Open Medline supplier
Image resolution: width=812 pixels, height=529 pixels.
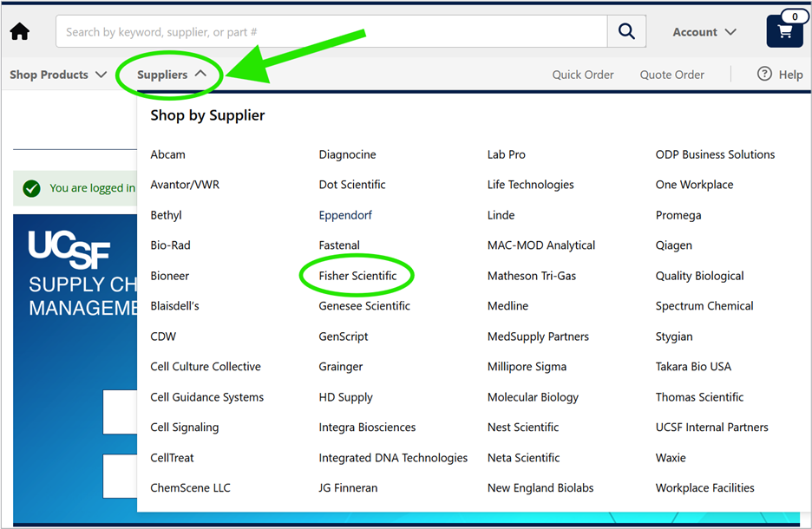tap(507, 305)
